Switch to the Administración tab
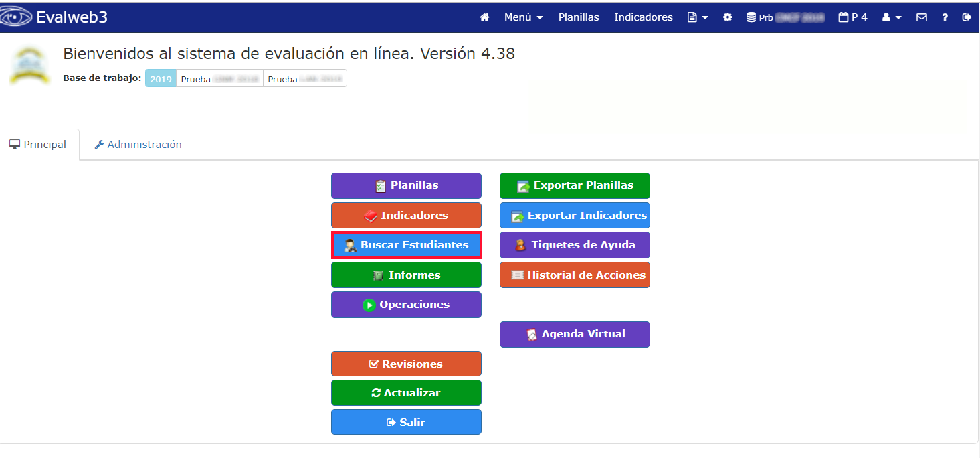The width and height of the screenshot is (980, 458). 138,145
